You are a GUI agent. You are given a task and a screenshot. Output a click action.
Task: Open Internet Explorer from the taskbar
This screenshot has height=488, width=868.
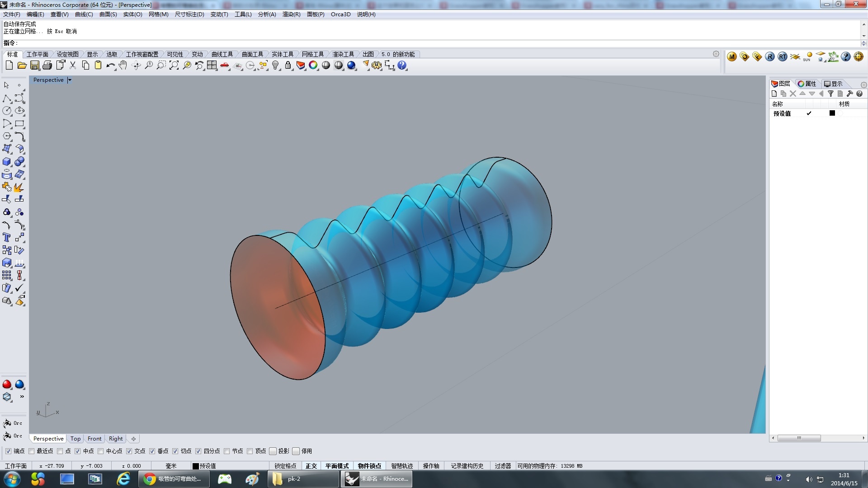(123, 479)
